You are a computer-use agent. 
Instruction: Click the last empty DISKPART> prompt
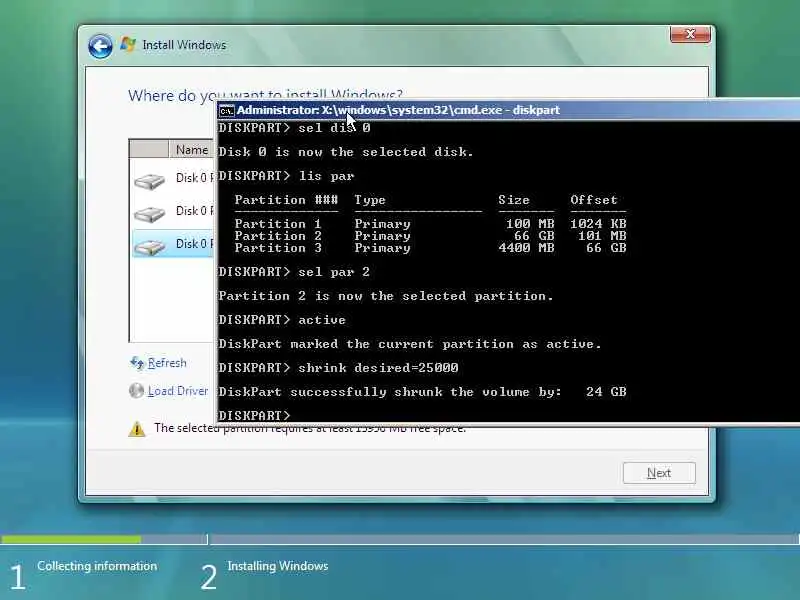click(254, 415)
